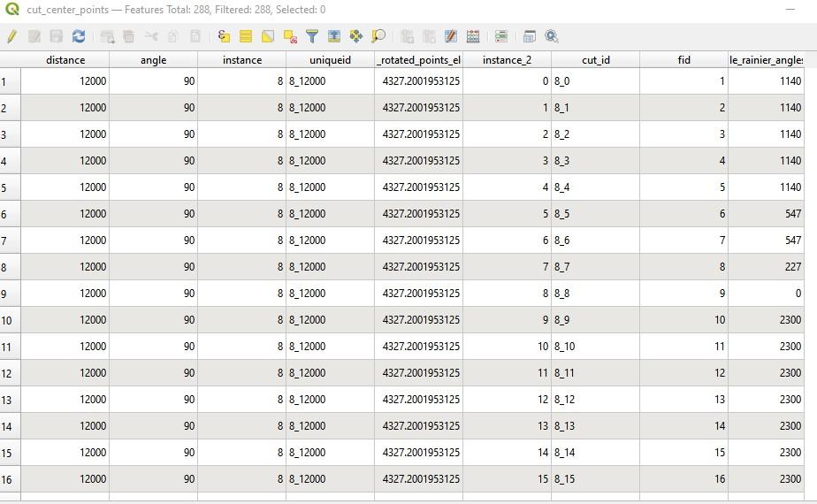This screenshot has height=504, width=817.
Task: Click the le_rainier_angle column header
Action: (766, 60)
